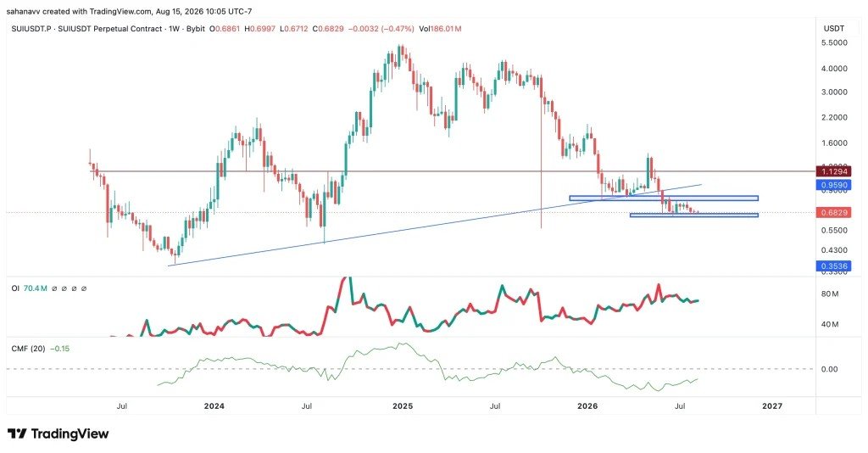Open the OI indicator legend label

pyautogui.click(x=15, y=288)
